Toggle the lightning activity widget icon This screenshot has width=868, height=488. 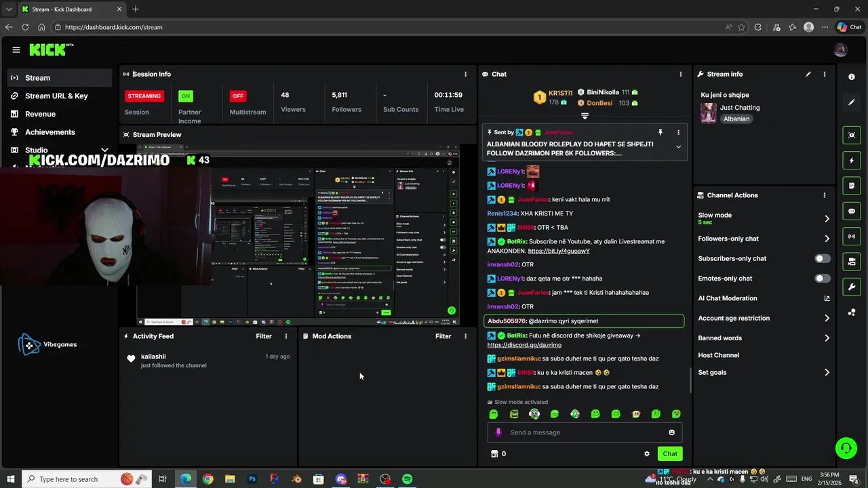[852, 161]
